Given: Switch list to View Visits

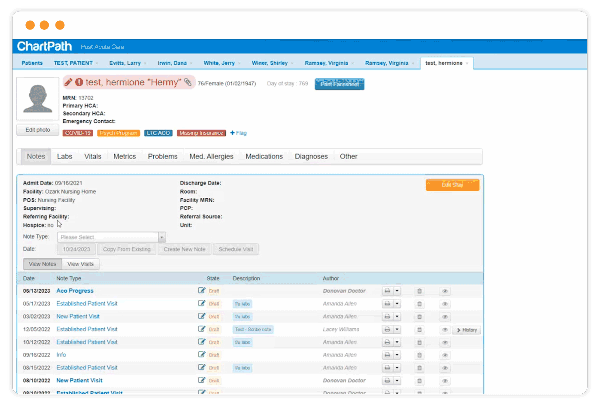Looking at the screenshot, I should pyautogui.click(x=79, y=262).
